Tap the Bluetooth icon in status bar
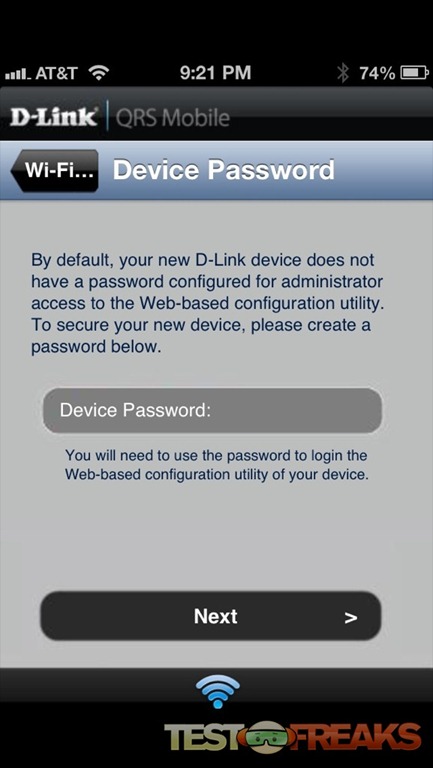The image size is (433, 768). [x=343, y=73]
